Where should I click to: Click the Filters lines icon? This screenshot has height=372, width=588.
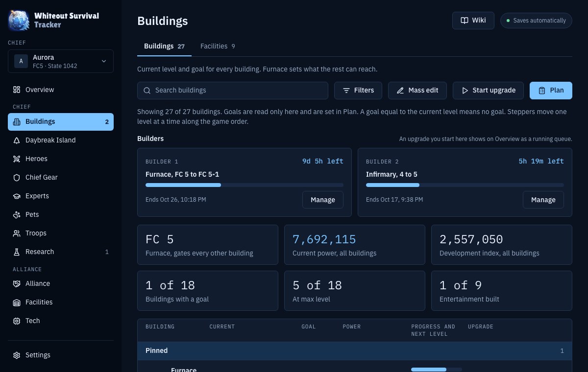coord(346,91)
